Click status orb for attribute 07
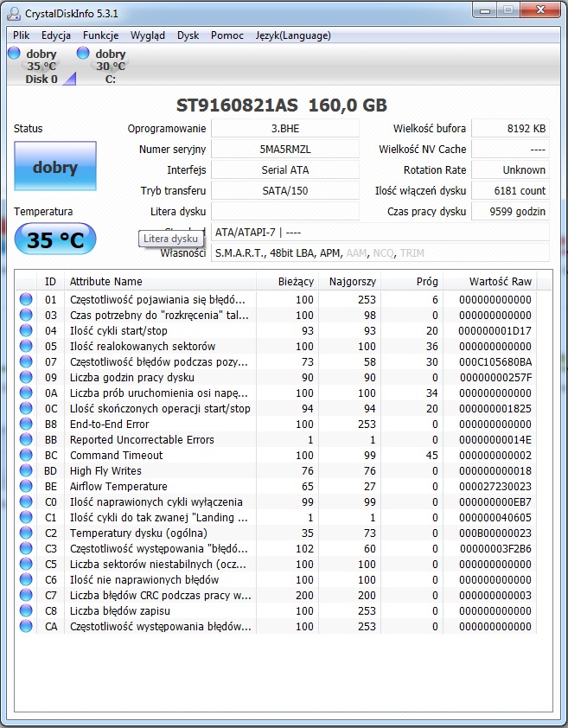This screenshot has height=728, width=568. (x=26, y=361)
